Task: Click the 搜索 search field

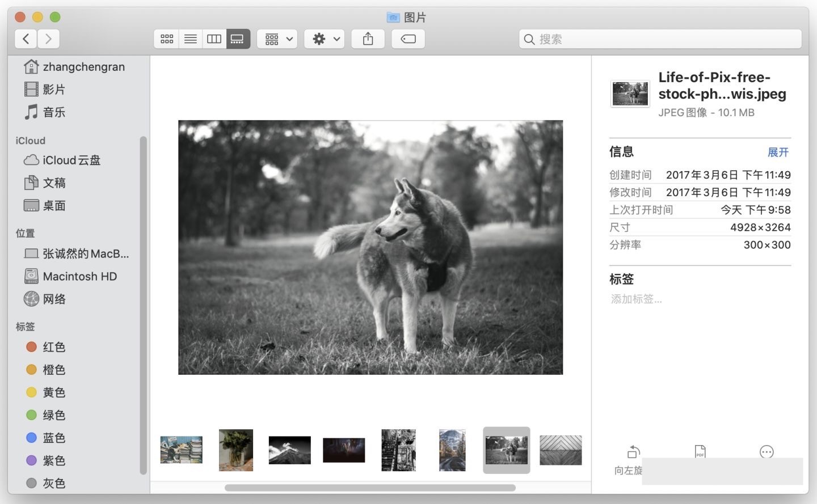Action: point(660,39)
